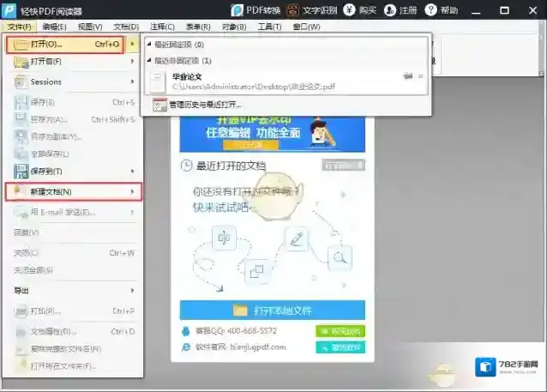Click the 文字识别 OCR icon
The height and width of the screenshot is (392, 547).
[x=292, y=10]
